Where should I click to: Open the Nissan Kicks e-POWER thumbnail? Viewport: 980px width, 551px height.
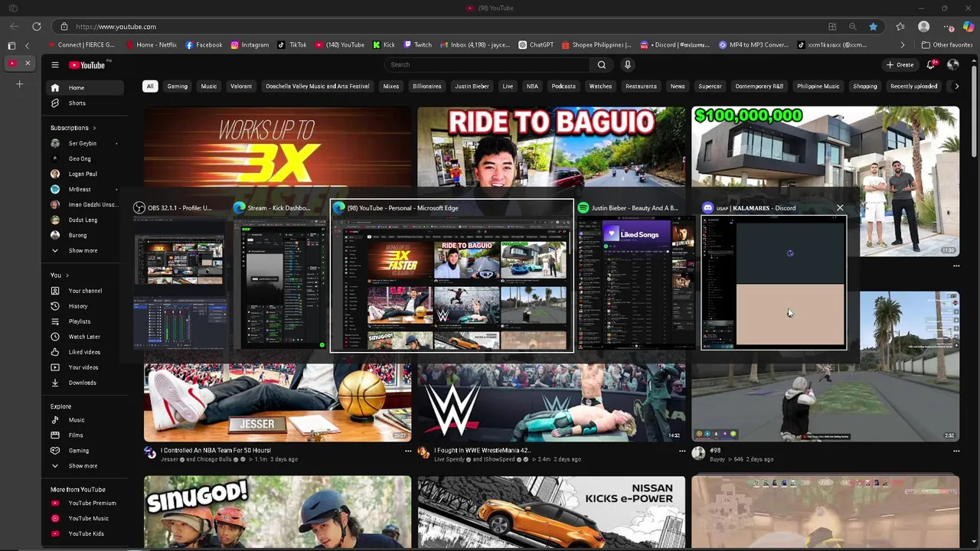[x=551, y=512]
